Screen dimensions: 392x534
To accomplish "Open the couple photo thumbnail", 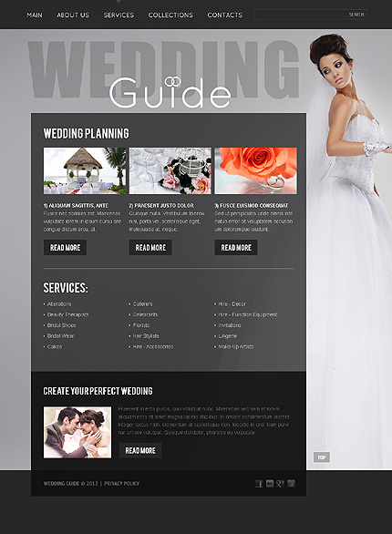I will tap(77, 432).
